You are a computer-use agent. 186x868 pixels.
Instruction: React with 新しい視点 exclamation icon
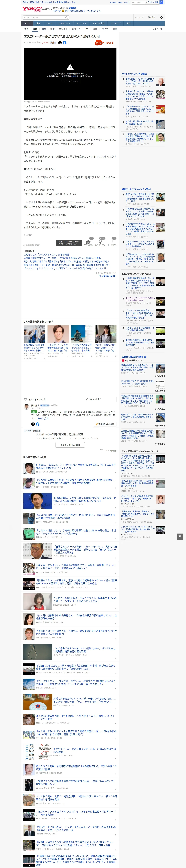click(x=112, y=242)
